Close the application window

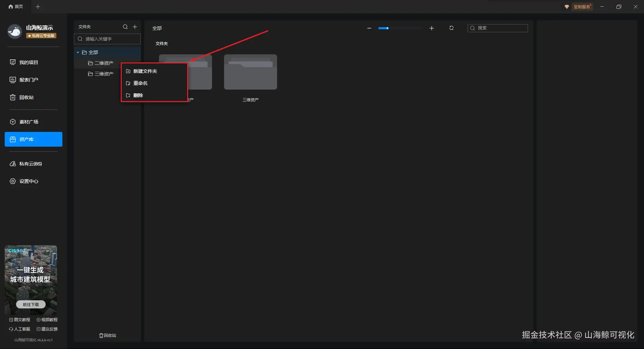(x=636, y=7)
